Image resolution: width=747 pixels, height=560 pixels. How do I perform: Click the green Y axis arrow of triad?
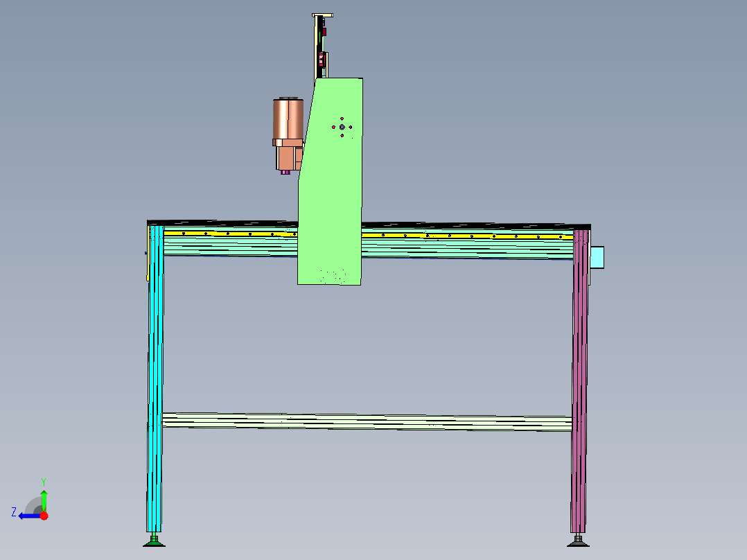pos(44,500)
